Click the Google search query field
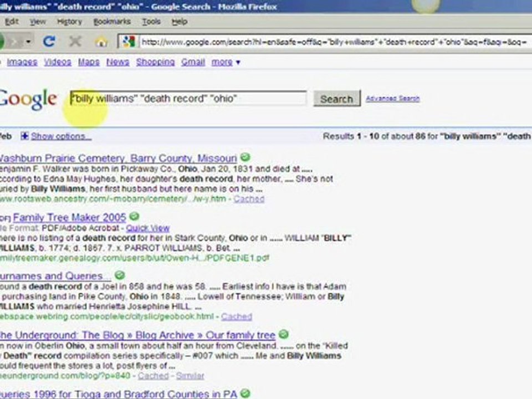The image size is (532, 399). [188, 99]
